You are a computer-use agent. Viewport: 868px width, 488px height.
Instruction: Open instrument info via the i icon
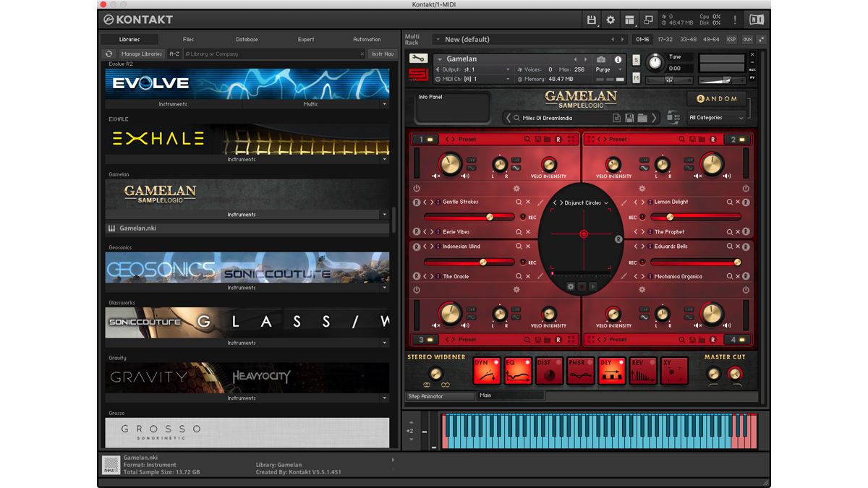pyautogui.click(x=618, y=59)
